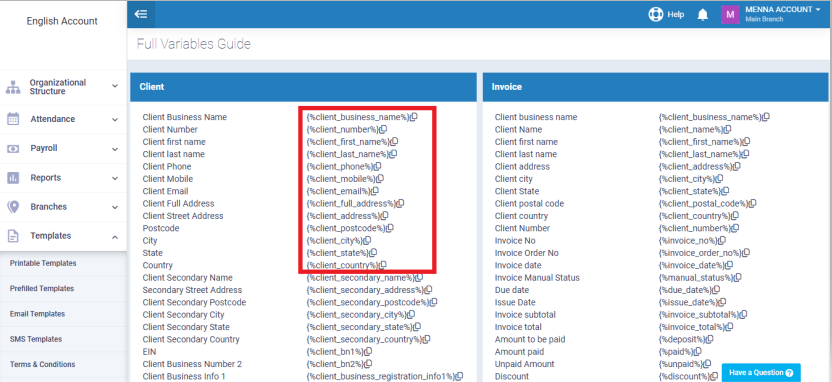Image resolution: width=832 pixels, height=382 pixels.
Task: Collapse sidebar with the back-arrow menu icon
Action: click(141, 14)
